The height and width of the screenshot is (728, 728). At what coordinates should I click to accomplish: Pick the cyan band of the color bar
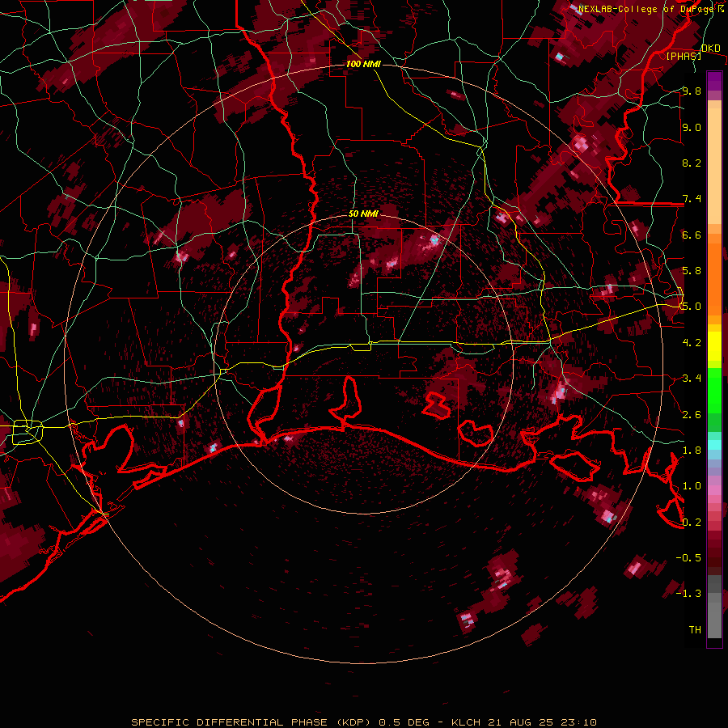[x=714, y=444]
